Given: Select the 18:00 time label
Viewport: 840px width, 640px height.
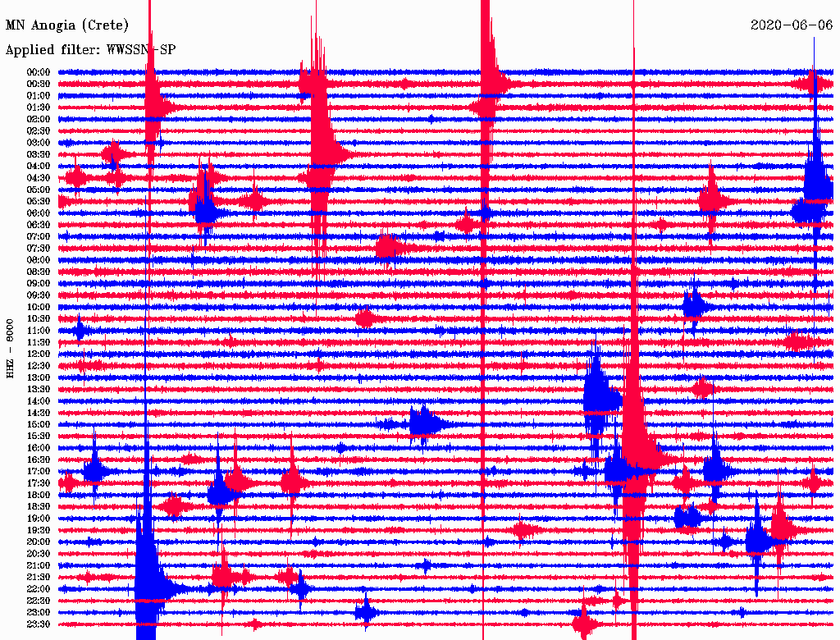Looking at the screenshot, I should [39, 496].
